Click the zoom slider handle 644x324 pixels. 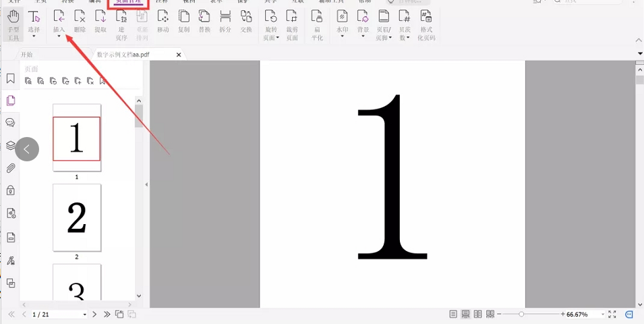521,315
